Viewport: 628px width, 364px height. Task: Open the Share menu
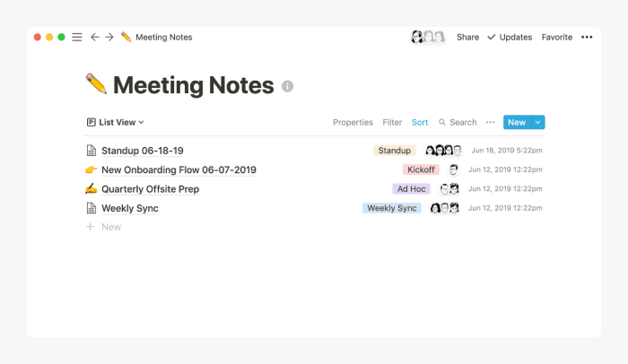(467, 38)
